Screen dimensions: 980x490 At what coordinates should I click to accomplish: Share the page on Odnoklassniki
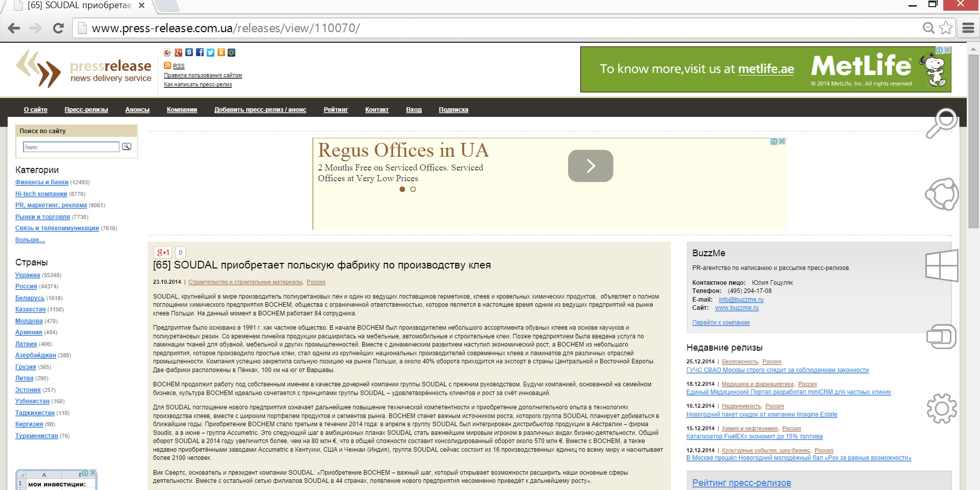221,53
